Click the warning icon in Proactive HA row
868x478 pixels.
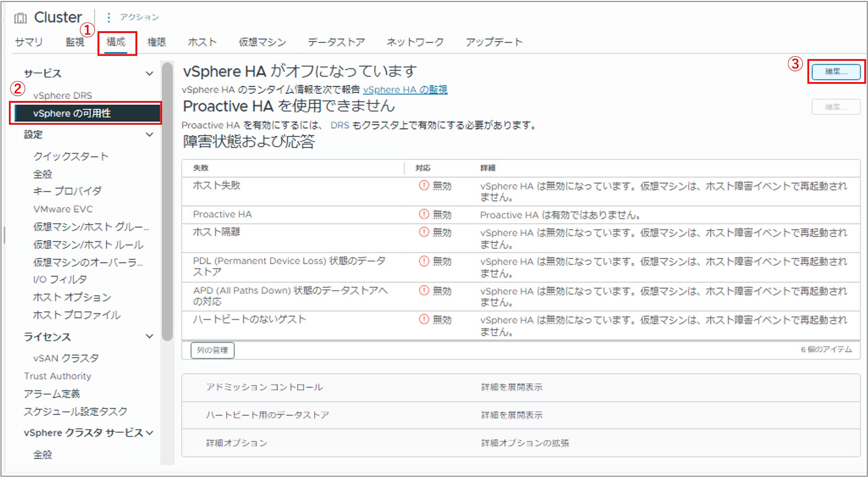pos(424,214)
